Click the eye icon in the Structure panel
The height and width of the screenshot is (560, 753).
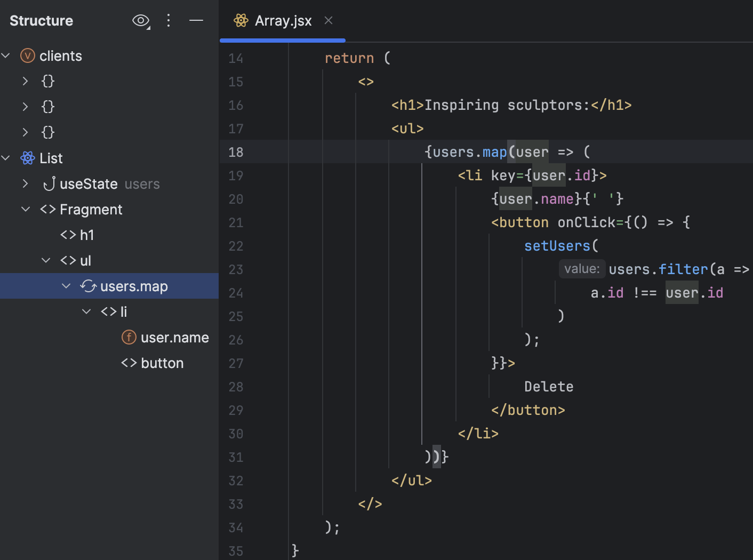[x=140, y=21]
